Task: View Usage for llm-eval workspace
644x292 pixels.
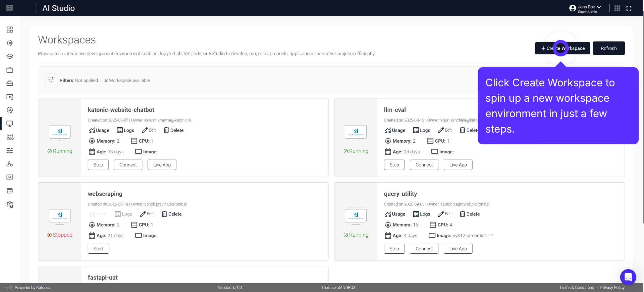Action: [395, 130]
